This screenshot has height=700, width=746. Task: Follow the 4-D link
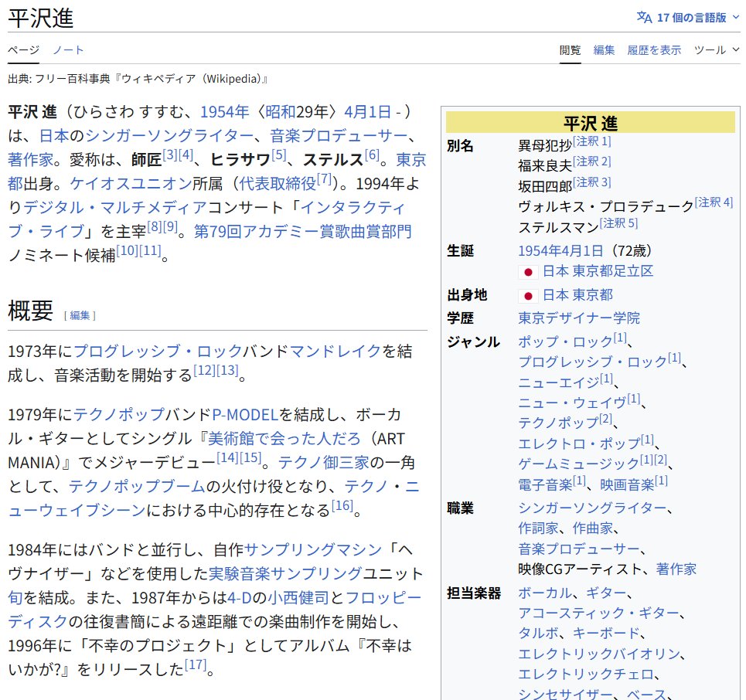click(x=240, y=597)
